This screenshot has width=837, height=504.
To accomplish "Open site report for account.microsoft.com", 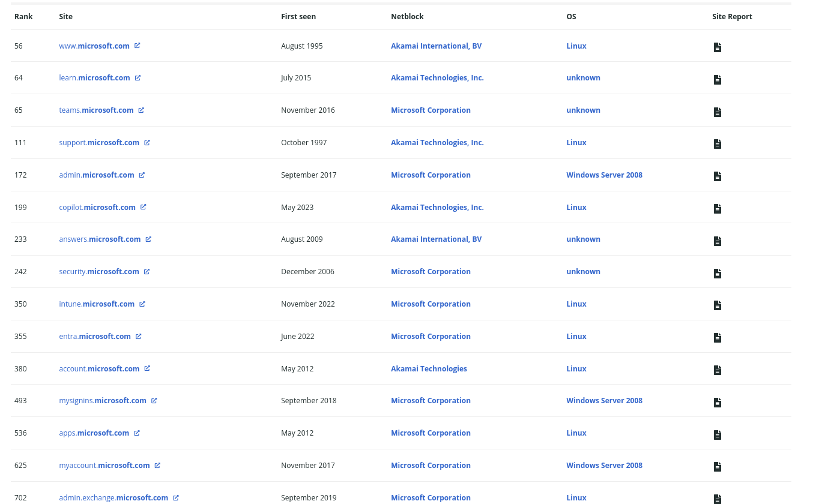I will (717, 370).
